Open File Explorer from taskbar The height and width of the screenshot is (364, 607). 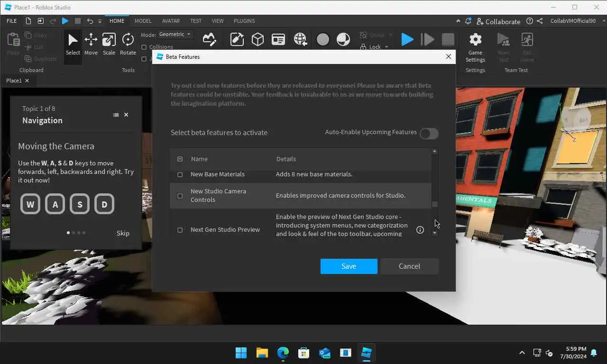click(262, 353)
